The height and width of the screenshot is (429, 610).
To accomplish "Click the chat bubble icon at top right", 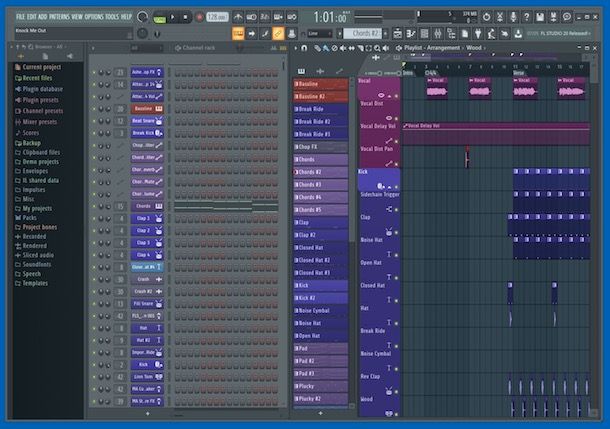I will click(x=567, y=17).
